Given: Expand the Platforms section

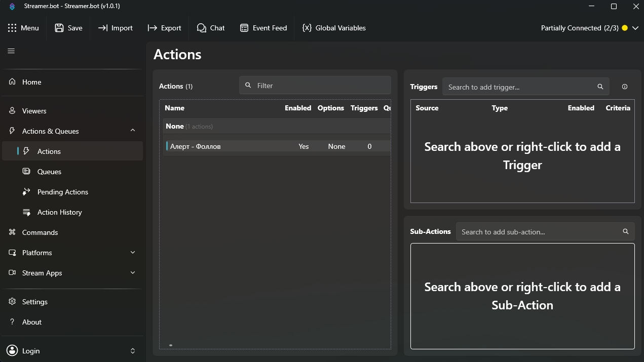Looking at the screenshot, I should pyautogui.click(x=132, y=252).
